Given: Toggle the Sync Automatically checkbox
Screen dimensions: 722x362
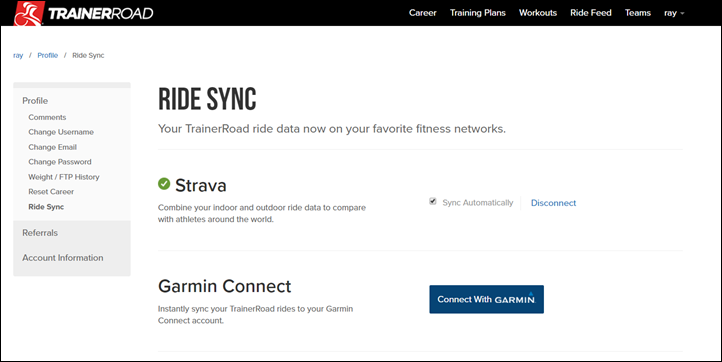Looking at the screenshot, I should [433, 201].
